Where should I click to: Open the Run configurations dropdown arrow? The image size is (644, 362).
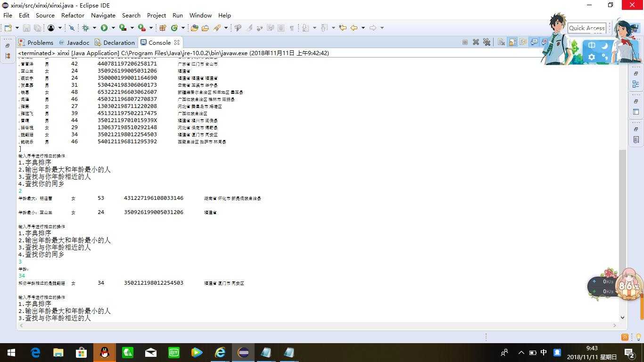click(x=113, y=28)
